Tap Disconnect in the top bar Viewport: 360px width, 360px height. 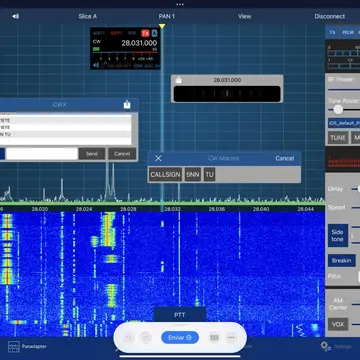pos(329,16)
